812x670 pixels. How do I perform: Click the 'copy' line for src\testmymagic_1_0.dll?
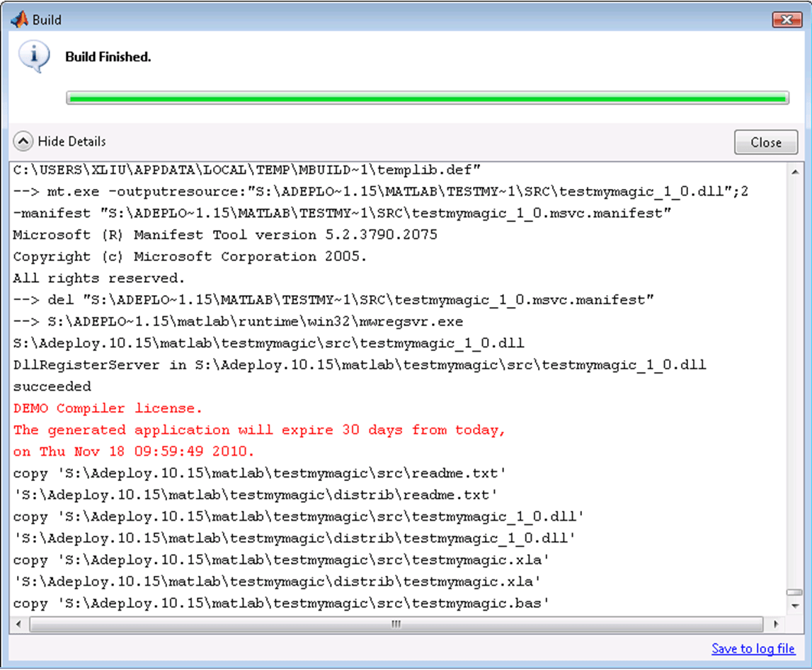298,517
